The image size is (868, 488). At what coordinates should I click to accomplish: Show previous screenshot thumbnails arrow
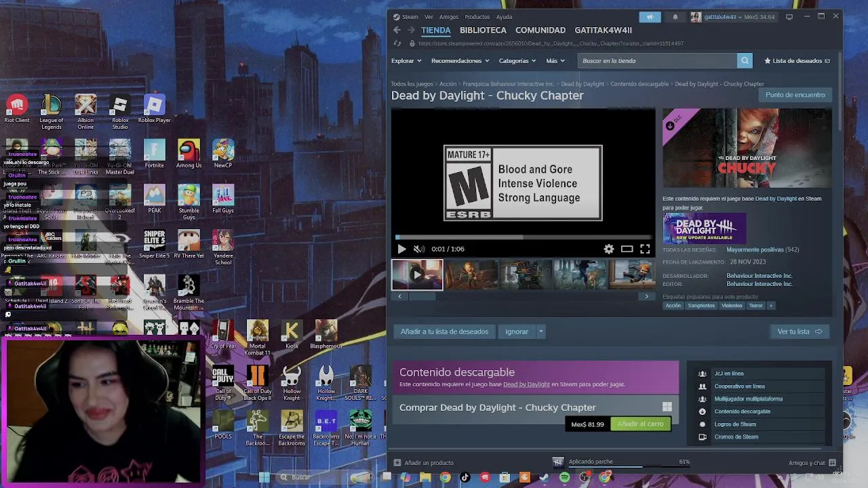[x=399, y=296]
